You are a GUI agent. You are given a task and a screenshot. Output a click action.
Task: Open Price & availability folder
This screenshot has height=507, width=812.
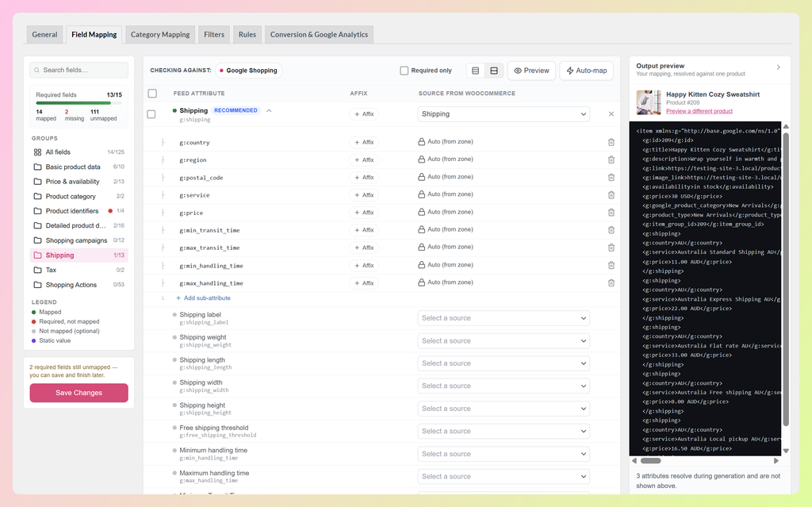tap(79, 182)
